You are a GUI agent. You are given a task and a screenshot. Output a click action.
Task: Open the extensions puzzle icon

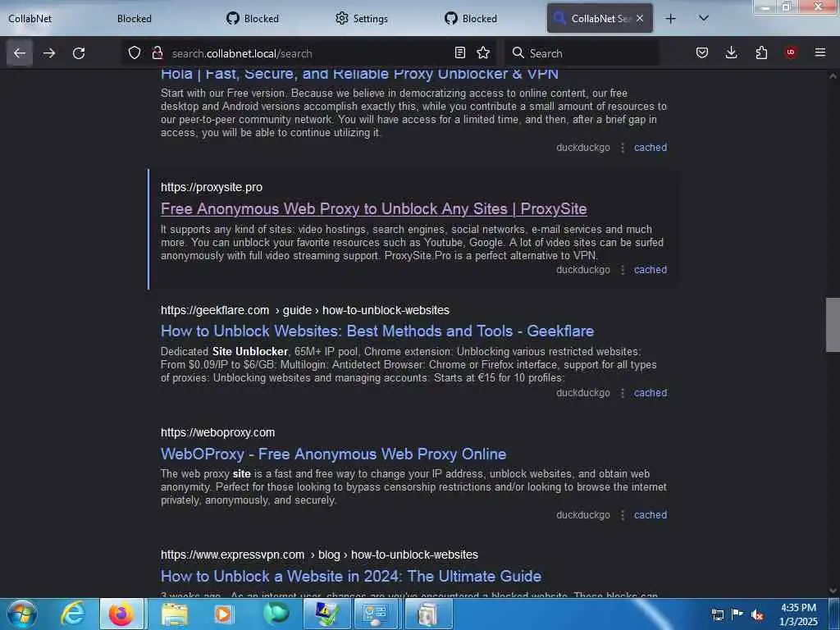click(761, 52)
